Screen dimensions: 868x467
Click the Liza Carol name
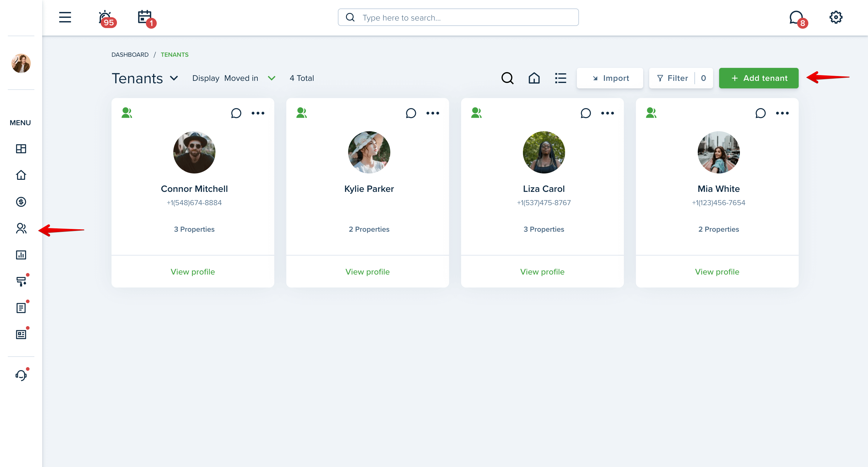tap(544, 189)
